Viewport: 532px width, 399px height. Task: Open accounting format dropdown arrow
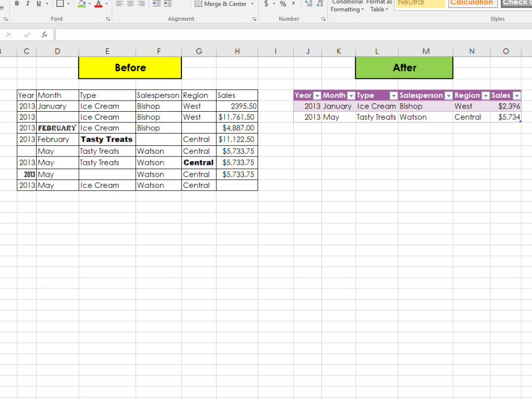point(274,4)
